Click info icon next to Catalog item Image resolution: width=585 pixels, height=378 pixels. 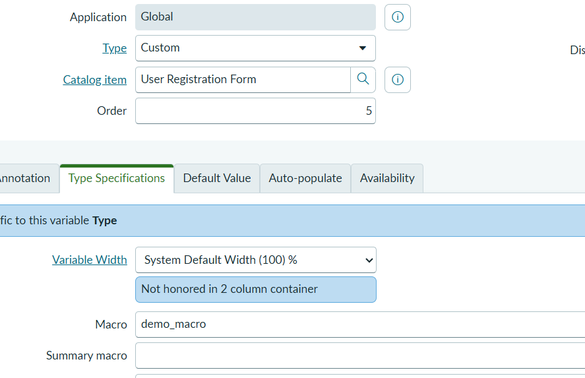coord(397,79)
